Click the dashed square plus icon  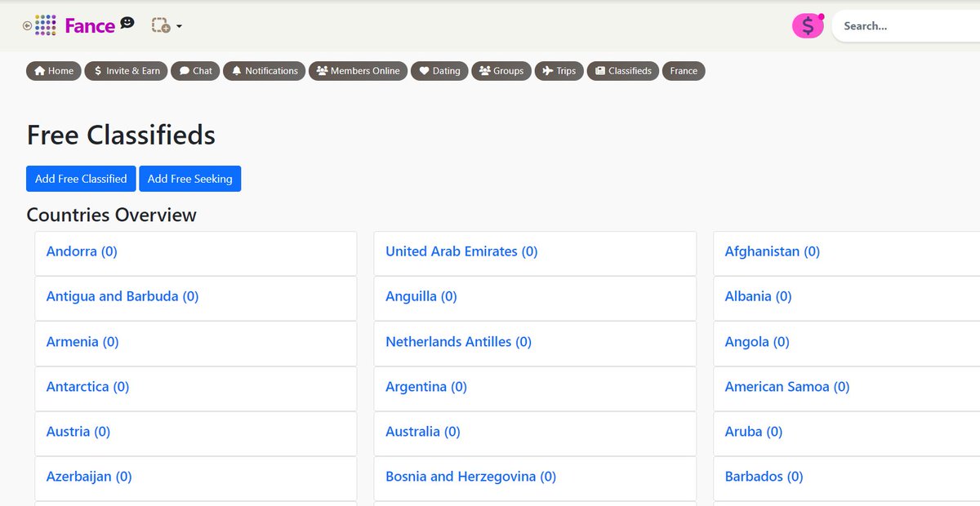coord(161,26)
